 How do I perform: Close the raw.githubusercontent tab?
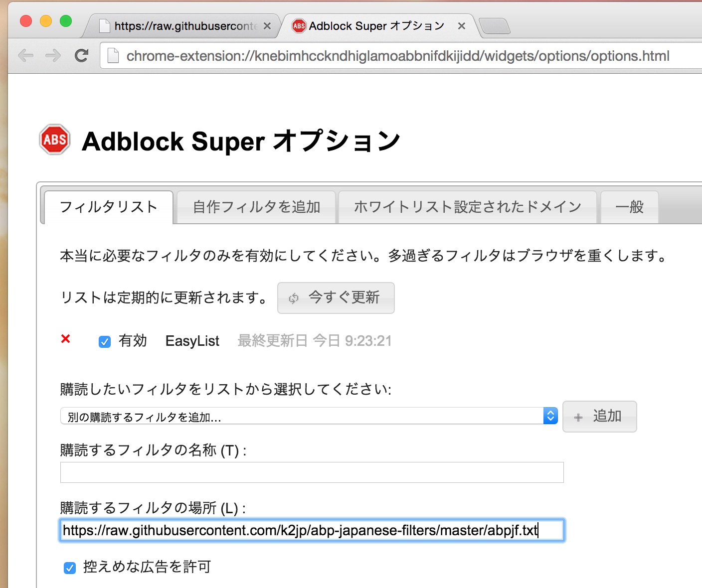coord(267,26)
